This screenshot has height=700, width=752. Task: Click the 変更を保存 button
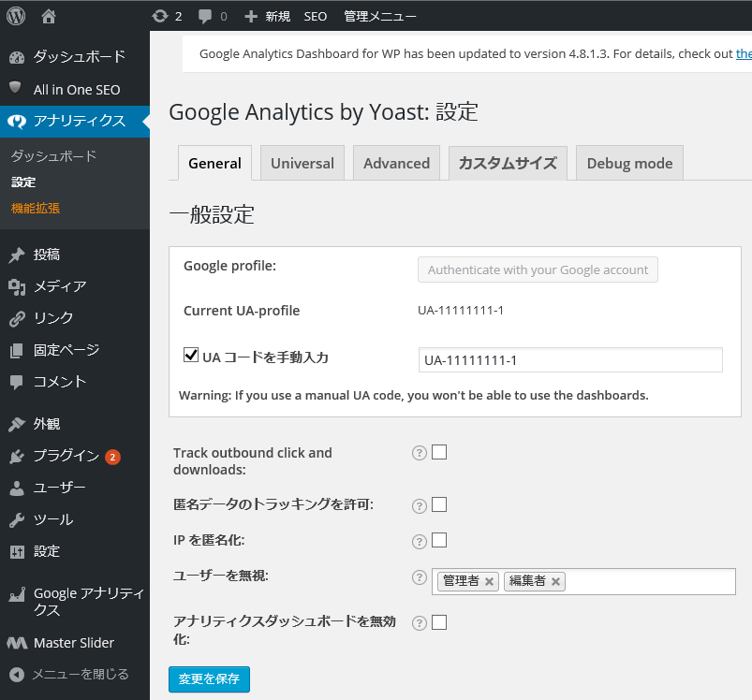tap(209, 678)
